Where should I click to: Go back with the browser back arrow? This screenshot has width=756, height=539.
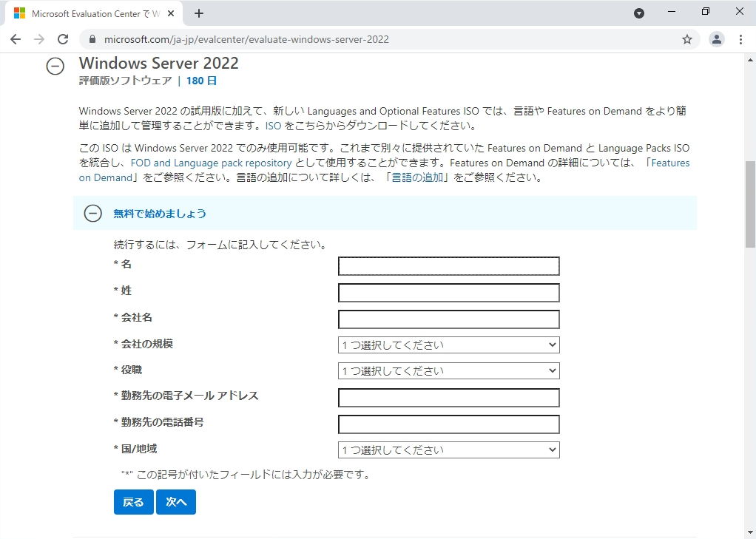click(16, 39)
